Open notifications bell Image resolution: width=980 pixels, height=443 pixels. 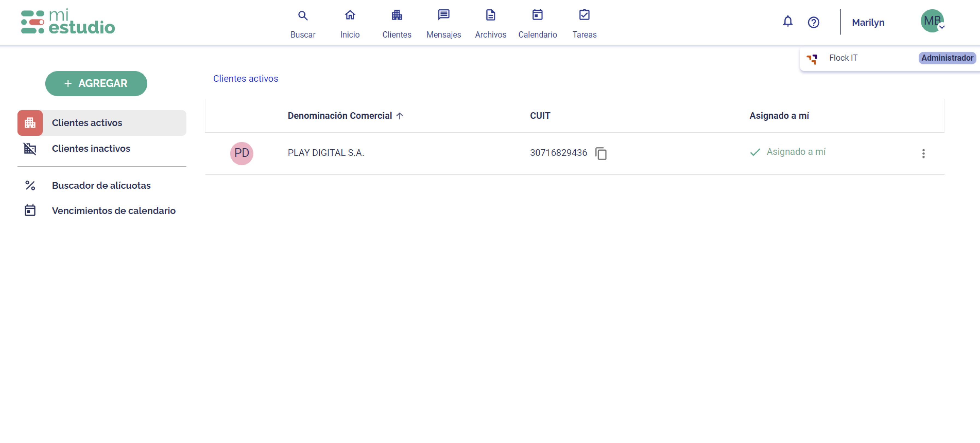(787, 22)
